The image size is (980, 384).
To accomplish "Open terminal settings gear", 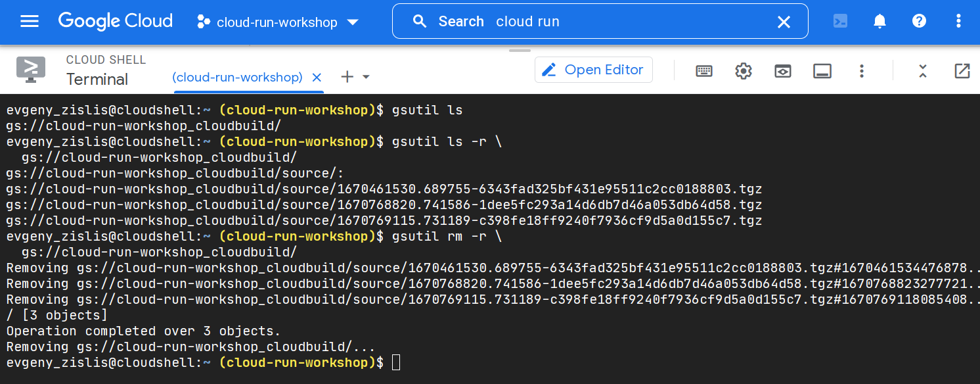I will click(744, 71).
